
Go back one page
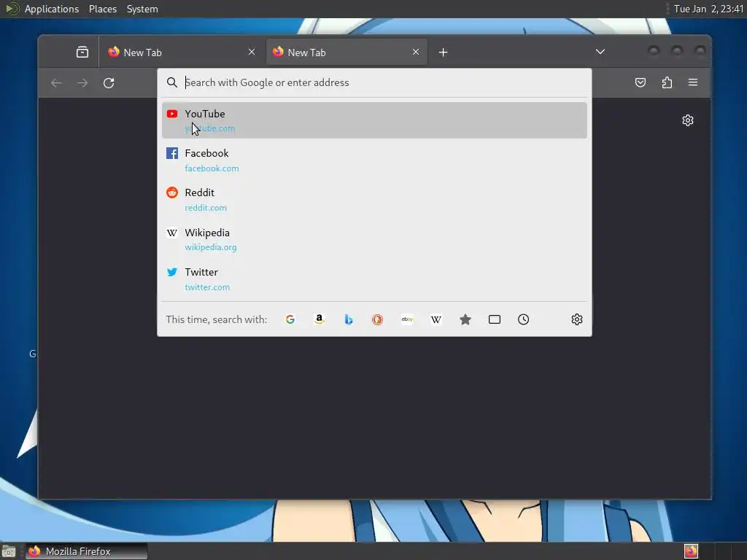(57, 83)
